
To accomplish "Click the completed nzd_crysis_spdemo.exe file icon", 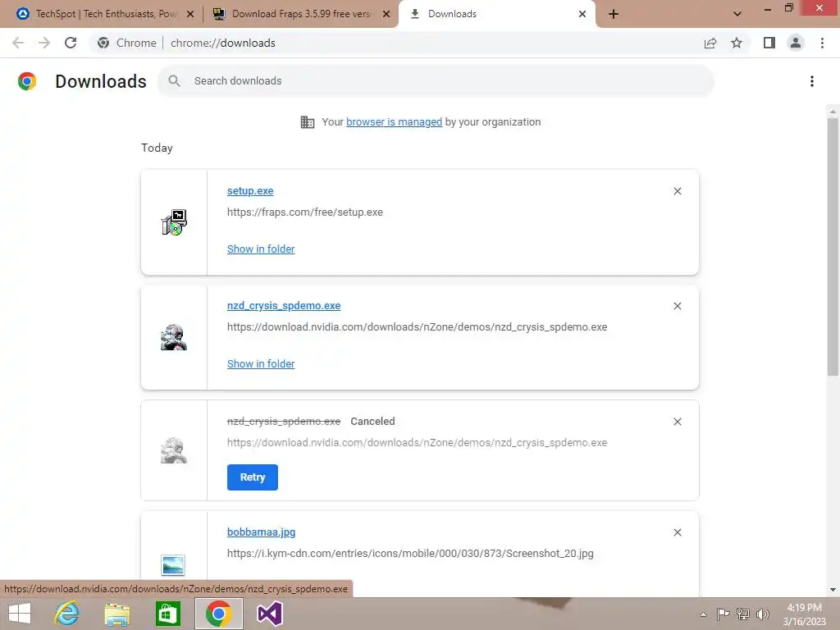I will coord(174,337).
